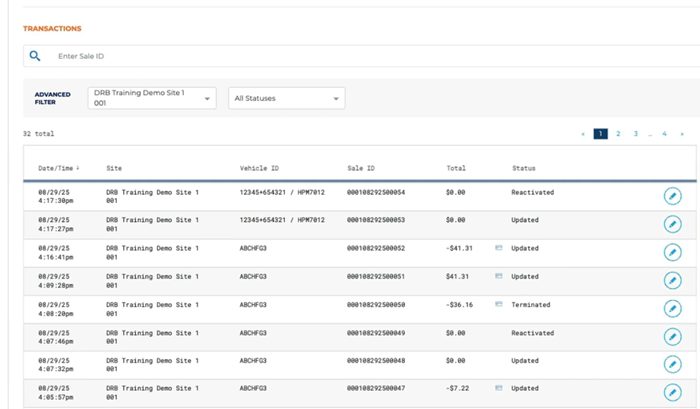
Task: Edit transaction with Sale ID ending 00048
Action: coord(672,364)
